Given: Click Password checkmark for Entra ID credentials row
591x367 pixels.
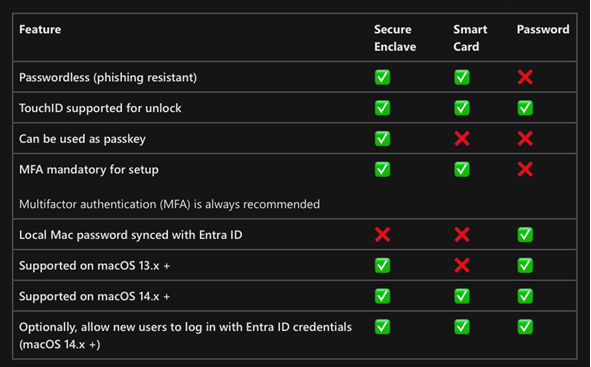Looking at the screenshot, I should [x=525, y=327].
